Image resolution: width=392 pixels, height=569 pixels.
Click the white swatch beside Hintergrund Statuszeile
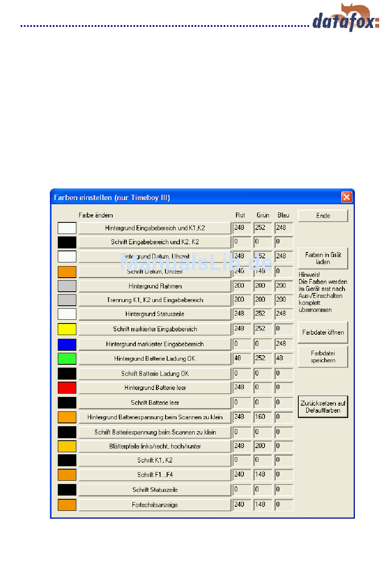(x=67, y=314)
